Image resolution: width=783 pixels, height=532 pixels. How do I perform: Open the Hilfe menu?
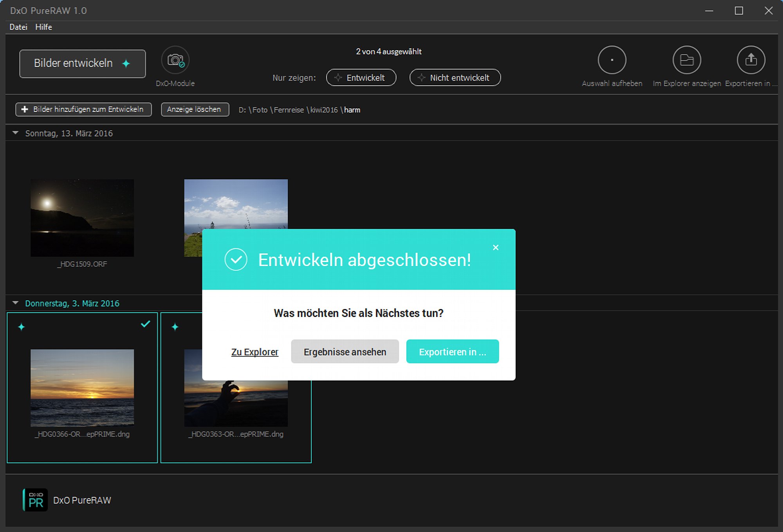click(x=43, y=27)
